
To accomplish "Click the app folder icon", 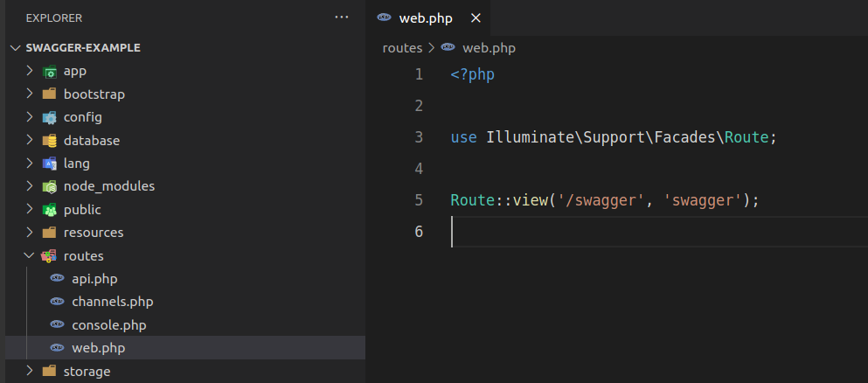I will point(50,71).
